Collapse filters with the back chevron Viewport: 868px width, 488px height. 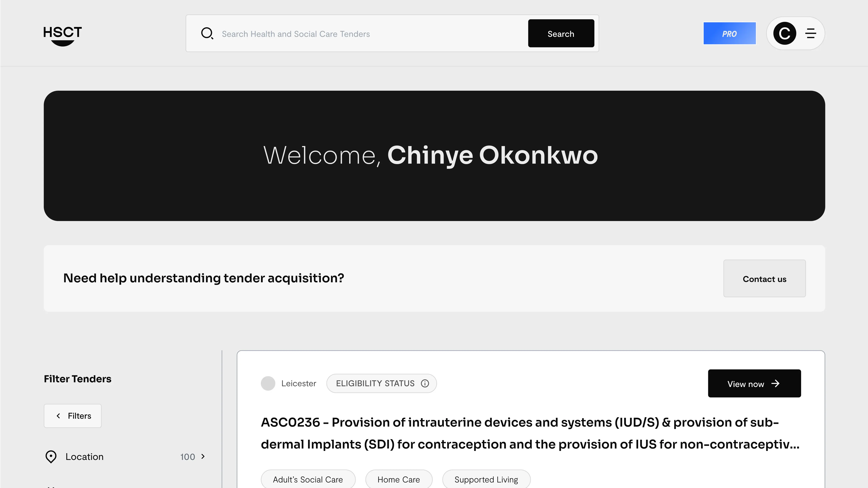[x=59, y=416]
